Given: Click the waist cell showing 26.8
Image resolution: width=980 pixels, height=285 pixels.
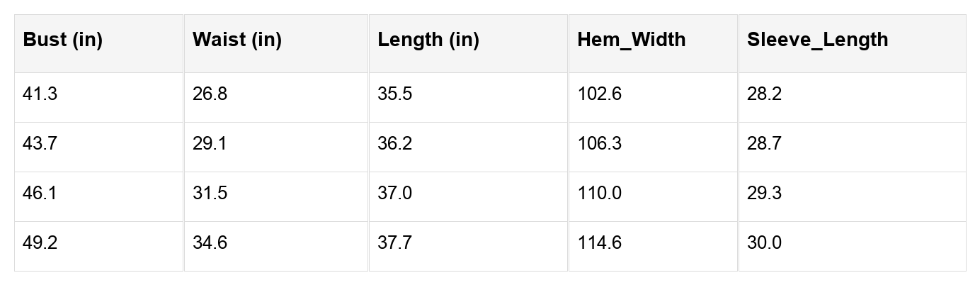Looking at the screenshot, I should (x=210, y=94).
